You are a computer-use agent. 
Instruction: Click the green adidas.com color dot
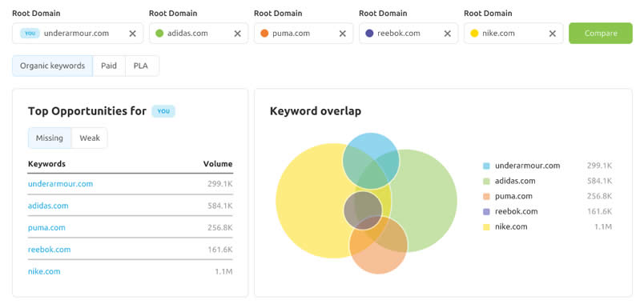(x=159, y=34)
